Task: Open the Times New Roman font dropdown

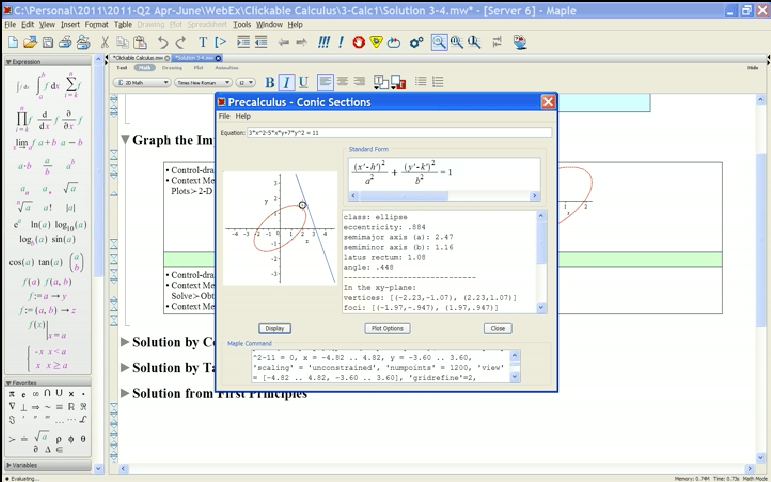Action: tap(203, 83)
